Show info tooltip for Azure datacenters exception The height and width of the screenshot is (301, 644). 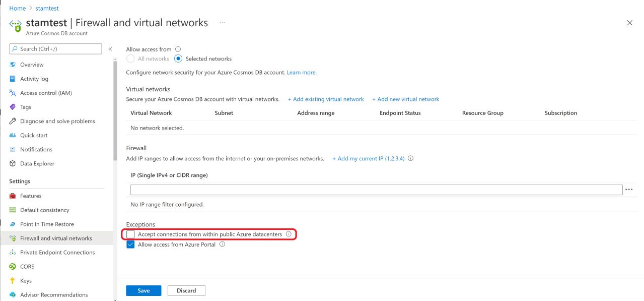point(289,234)
